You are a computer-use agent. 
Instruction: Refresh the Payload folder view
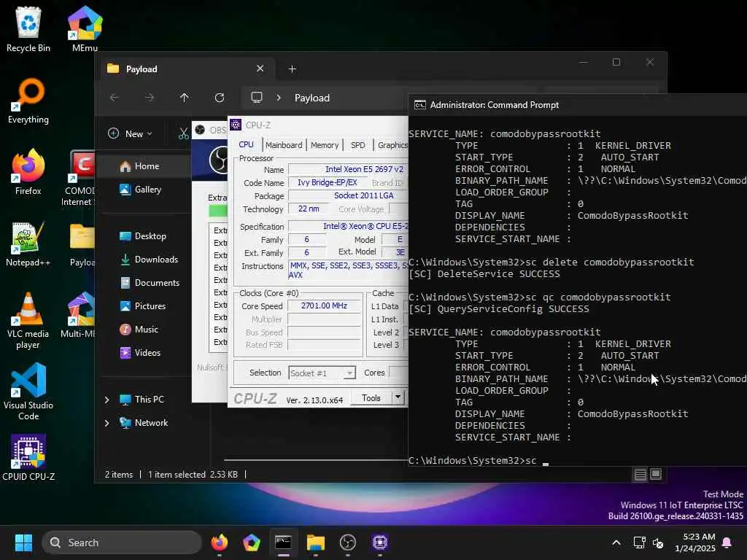[x=220, y=98]
